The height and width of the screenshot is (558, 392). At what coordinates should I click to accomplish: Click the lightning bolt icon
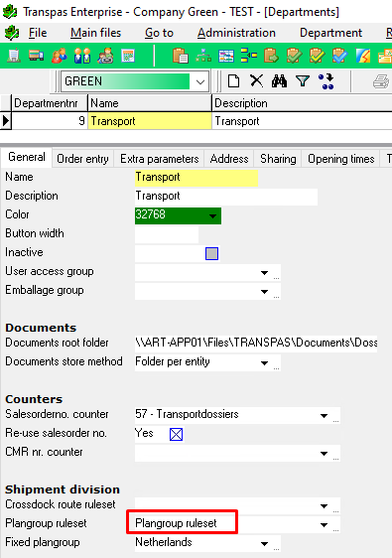tap(362, 56)
